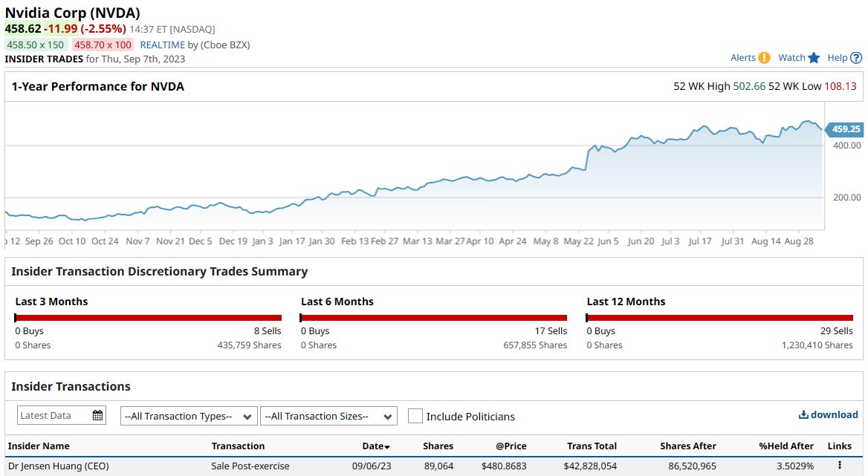Viewport: 868px width, 476px height.
Task: Click the 29 Sells count
Action: (x=837, y=330)
